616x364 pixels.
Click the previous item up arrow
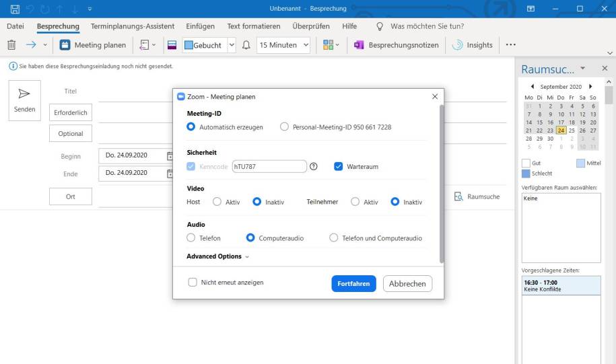click(60, 9)
